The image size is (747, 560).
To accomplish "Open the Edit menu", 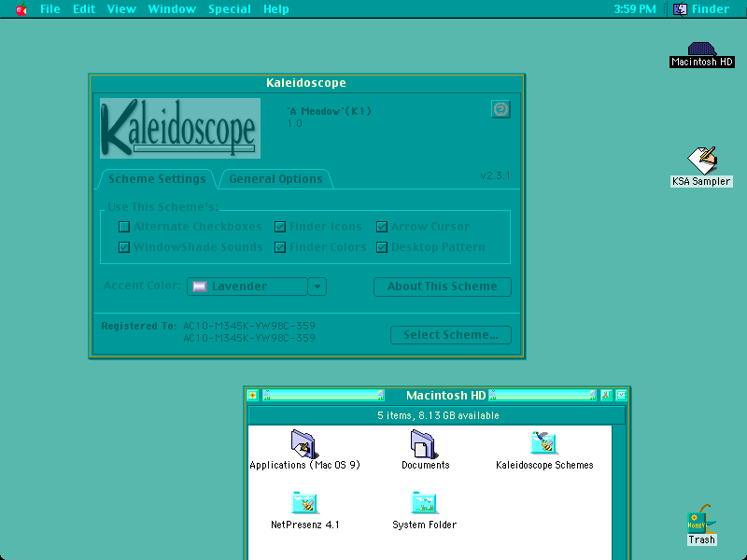I will pyautogui.click(x=84, y=9).
